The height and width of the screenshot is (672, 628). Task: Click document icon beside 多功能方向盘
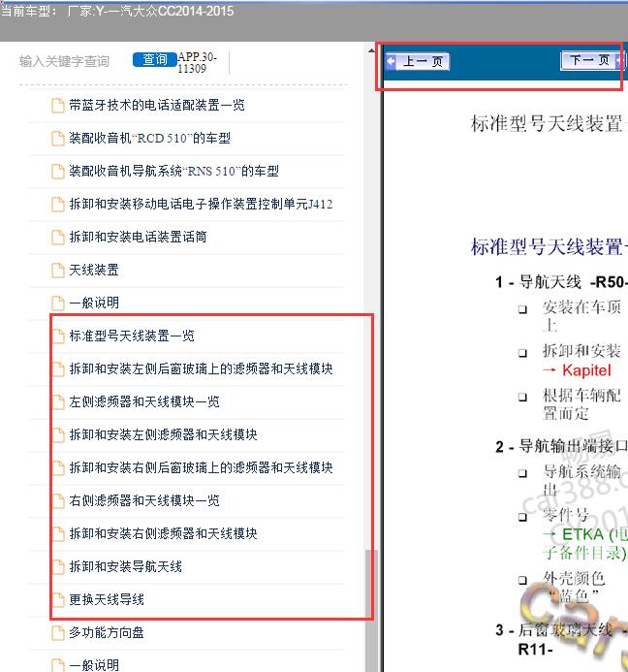coord(58,633)
